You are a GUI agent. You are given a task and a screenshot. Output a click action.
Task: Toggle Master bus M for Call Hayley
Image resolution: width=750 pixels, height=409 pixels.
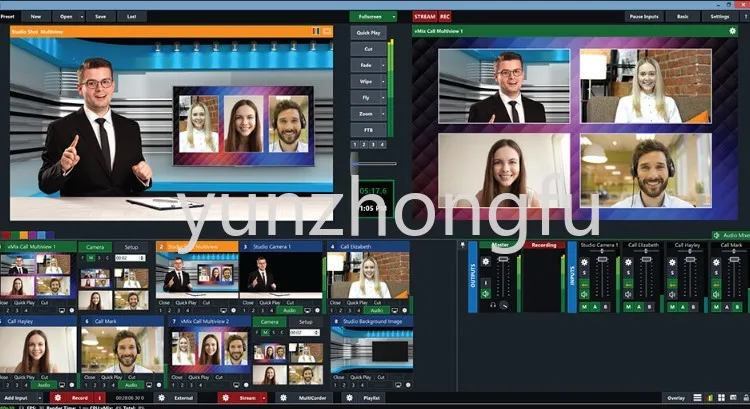tap(672, 307)
